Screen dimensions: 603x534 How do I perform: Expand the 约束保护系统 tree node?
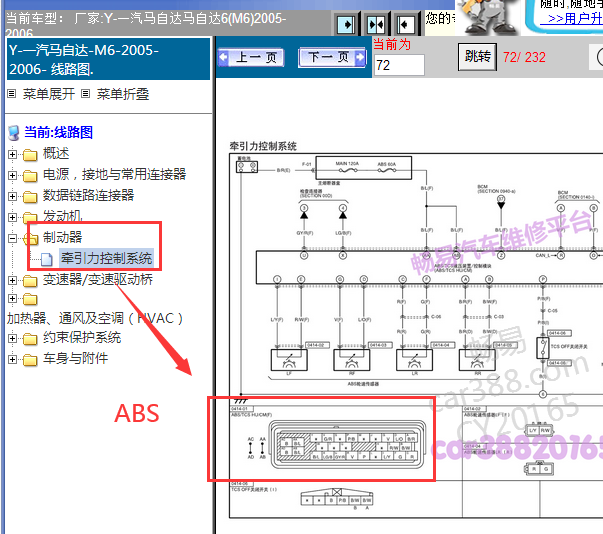coord(12,338)
